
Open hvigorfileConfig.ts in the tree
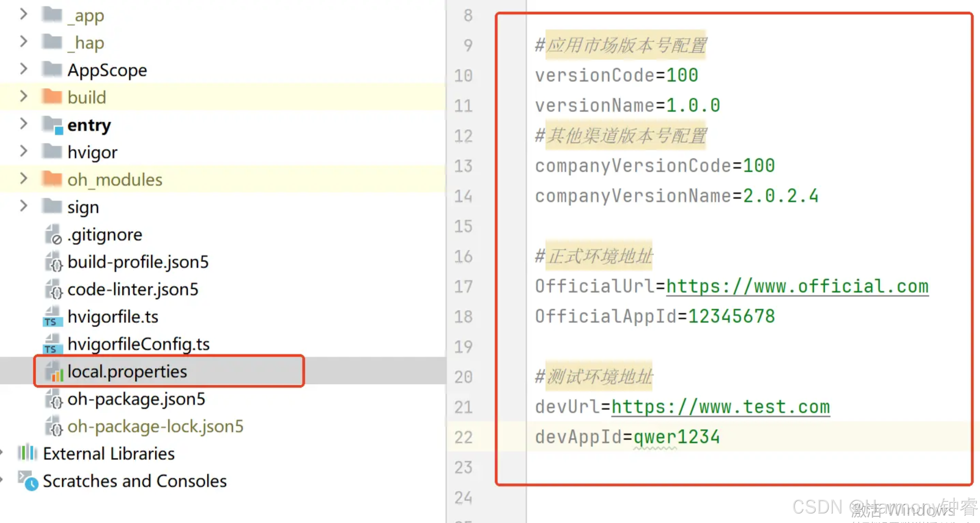pyautogui.click(x=138, y=344)
